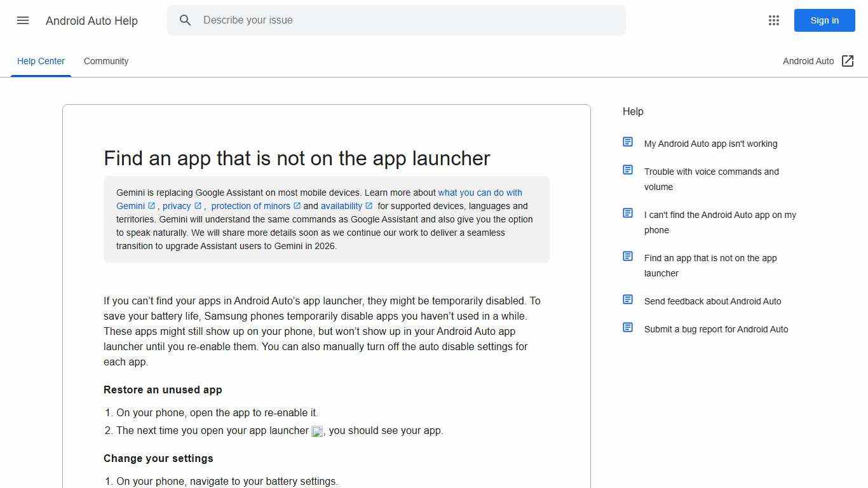Screen dimensions: 868x488
Task: Open the Google apps grid
Action: point(774,20)
